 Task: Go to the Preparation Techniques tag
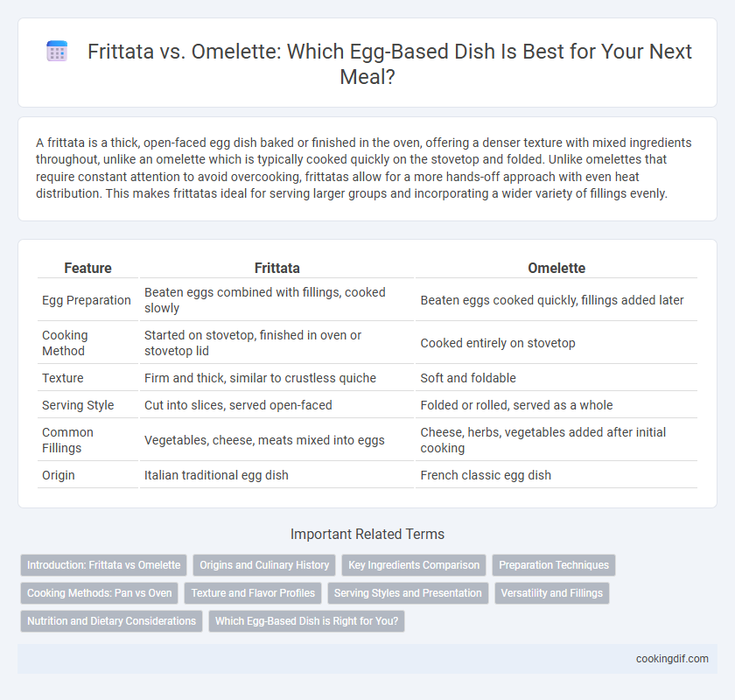(554, 565)
